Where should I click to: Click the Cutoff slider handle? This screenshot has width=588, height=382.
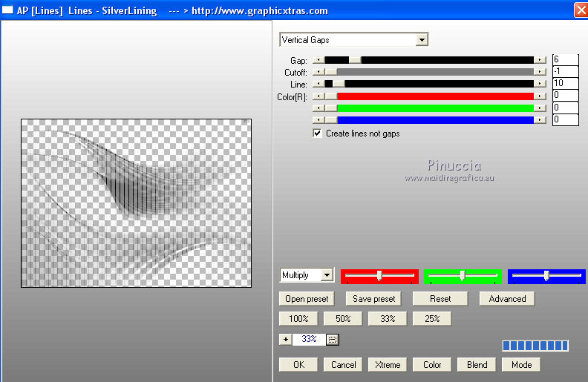tap(331, 72)
